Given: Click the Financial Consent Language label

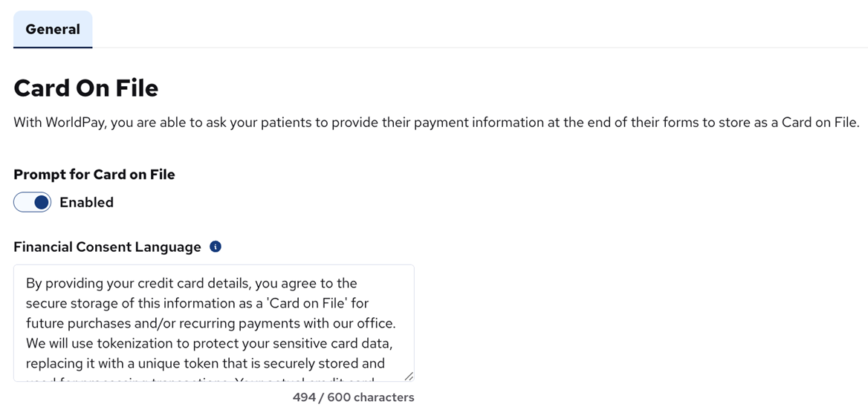Looking at the screenshot, I should coord(107,247).
